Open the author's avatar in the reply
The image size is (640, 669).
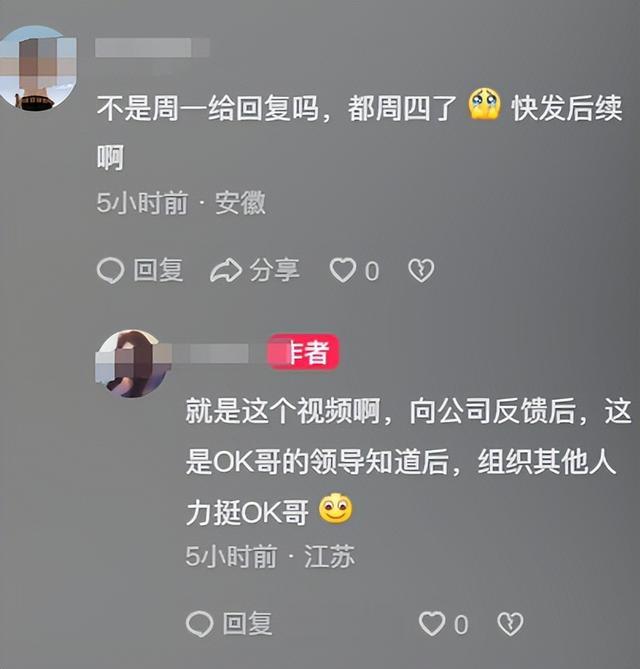click(x=130, y=364)
